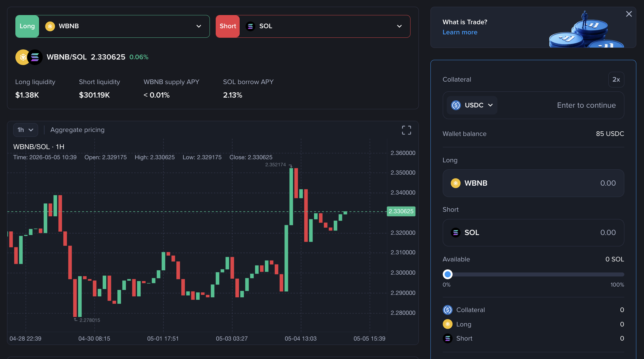Click the WBNB/SOL · 1H chart title

[39, 147]
